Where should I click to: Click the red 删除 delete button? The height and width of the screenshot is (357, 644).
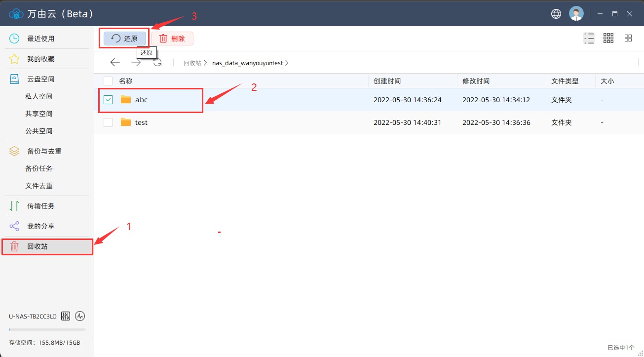[172, 39]
